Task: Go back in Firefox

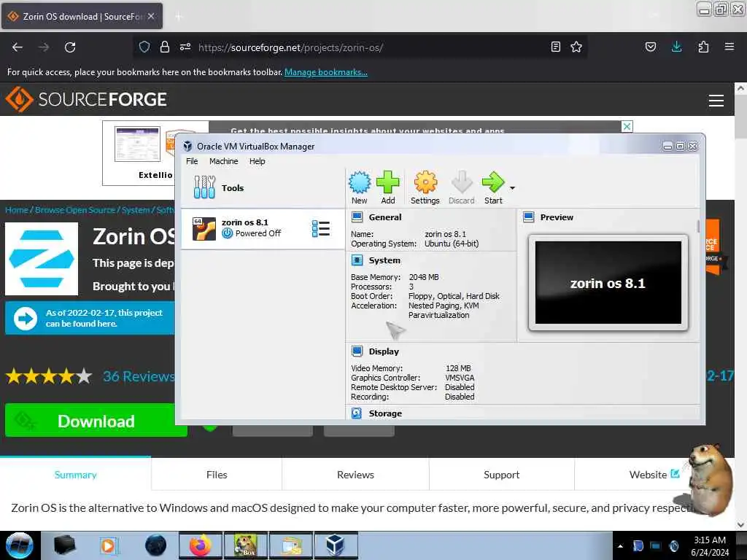Action: tap(18, 47)
